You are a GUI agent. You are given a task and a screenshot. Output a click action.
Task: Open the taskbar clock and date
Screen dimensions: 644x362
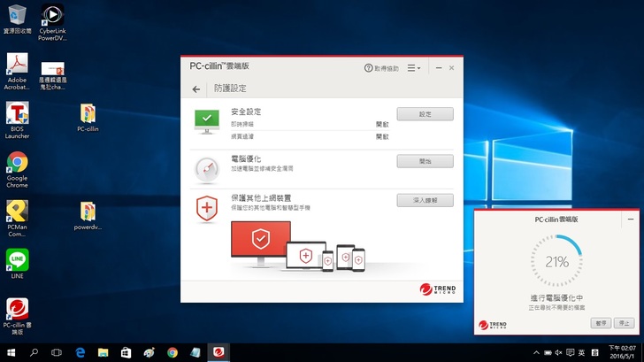coord(622,352)
